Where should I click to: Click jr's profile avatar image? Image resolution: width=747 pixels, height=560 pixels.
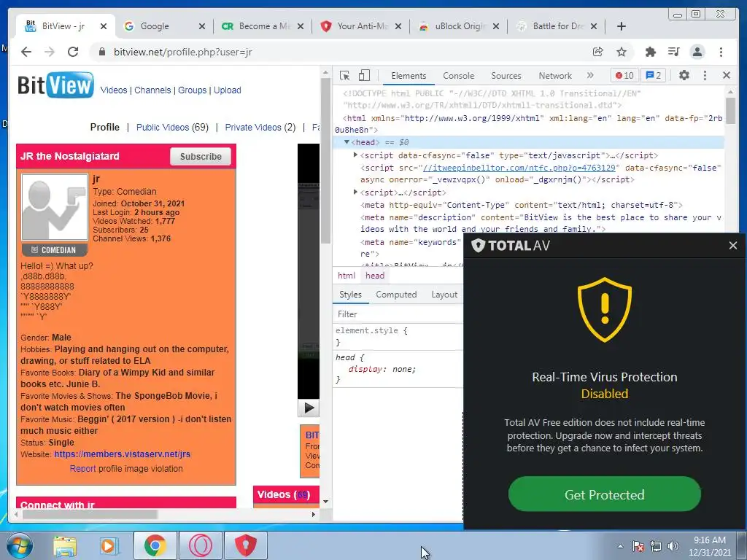point(55,207)
